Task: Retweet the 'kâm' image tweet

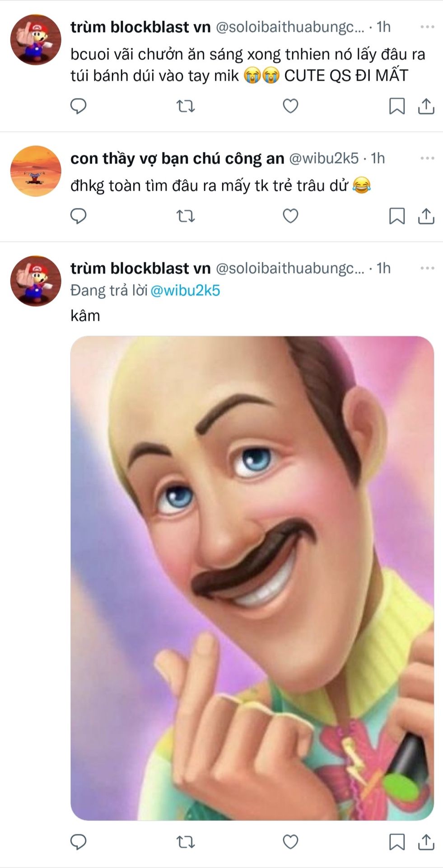Action: 185,842
